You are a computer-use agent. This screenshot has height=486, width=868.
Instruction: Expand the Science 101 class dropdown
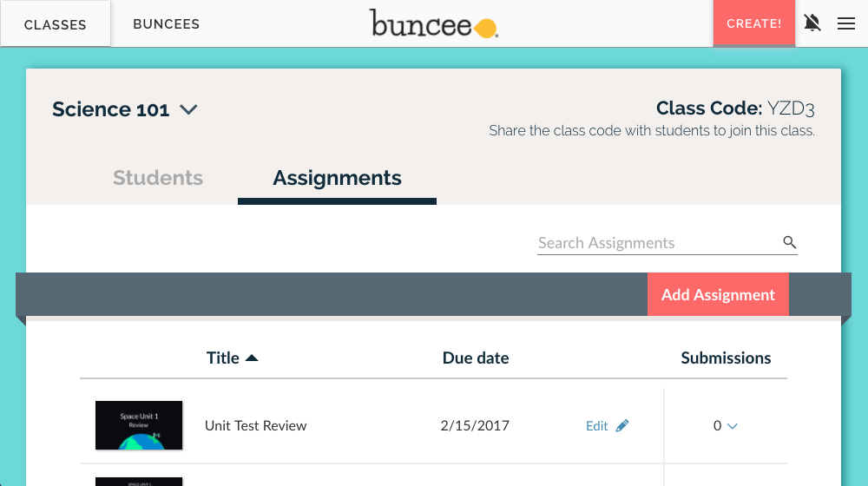point(188,109)
